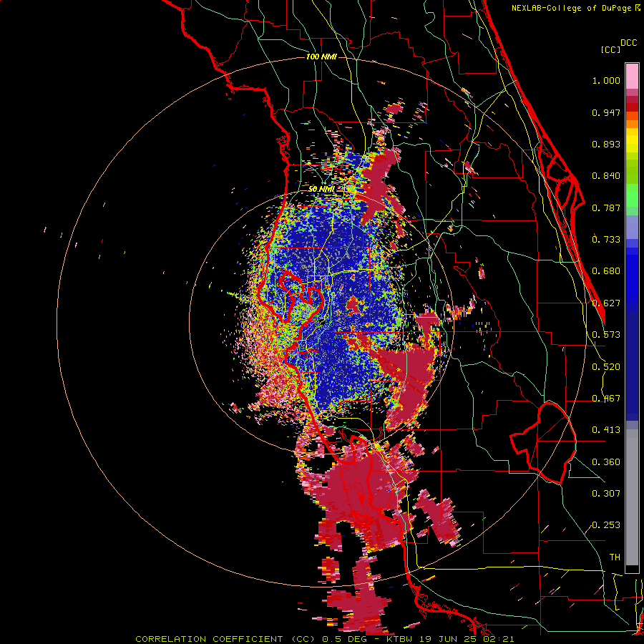Click the 1.000 scale value
The height and width of the screenshot is (644, 644).
point(606,80)
